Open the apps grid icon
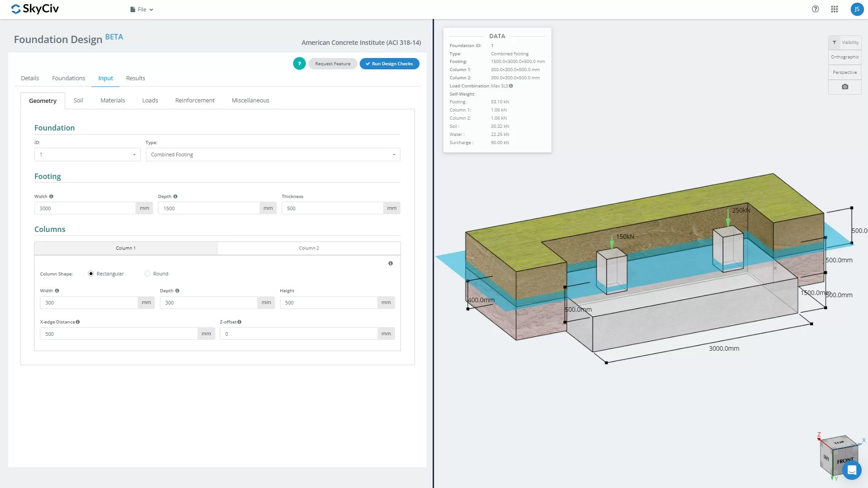The width and height of the screenshot is (868, 488). pos(834,9)
